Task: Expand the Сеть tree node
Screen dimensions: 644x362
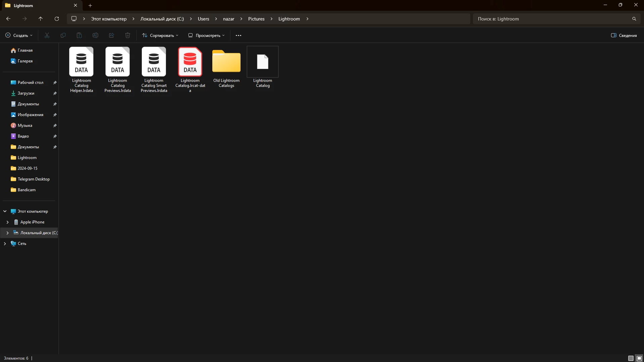Action: [5, 244]
